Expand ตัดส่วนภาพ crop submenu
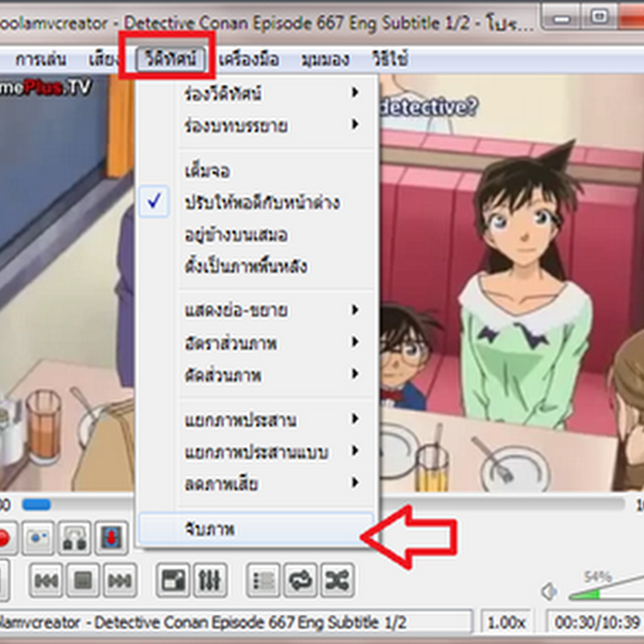Viewport: 644px width, 644px height. coord(255,374)
